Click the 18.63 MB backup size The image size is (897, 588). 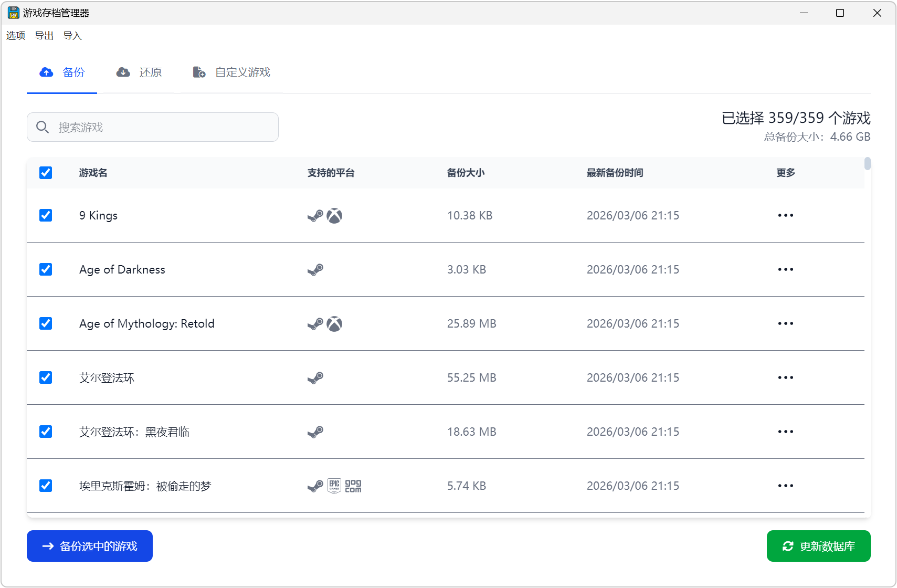click(472, 432)
